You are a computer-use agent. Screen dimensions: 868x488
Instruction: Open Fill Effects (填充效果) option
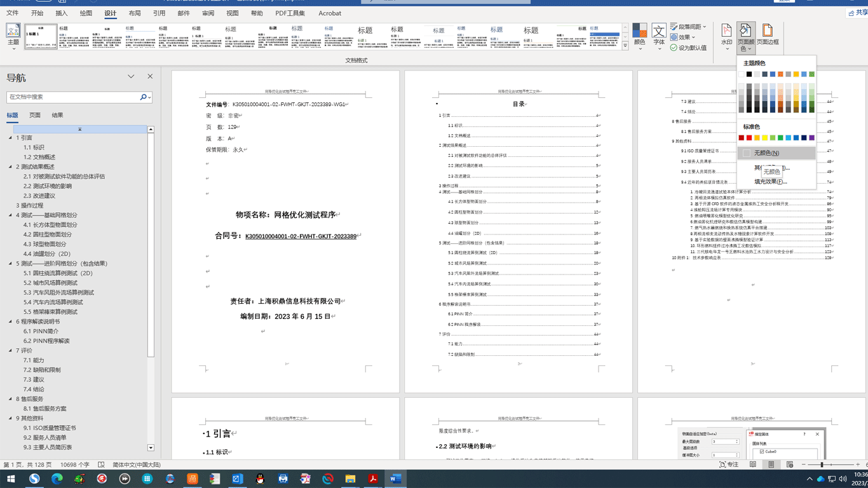coord(770,182)
